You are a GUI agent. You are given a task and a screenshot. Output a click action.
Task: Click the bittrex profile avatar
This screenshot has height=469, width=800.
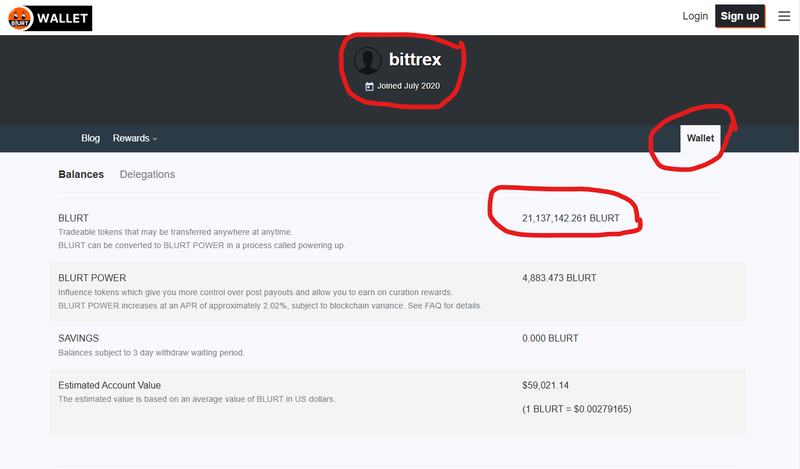[368, 60]
